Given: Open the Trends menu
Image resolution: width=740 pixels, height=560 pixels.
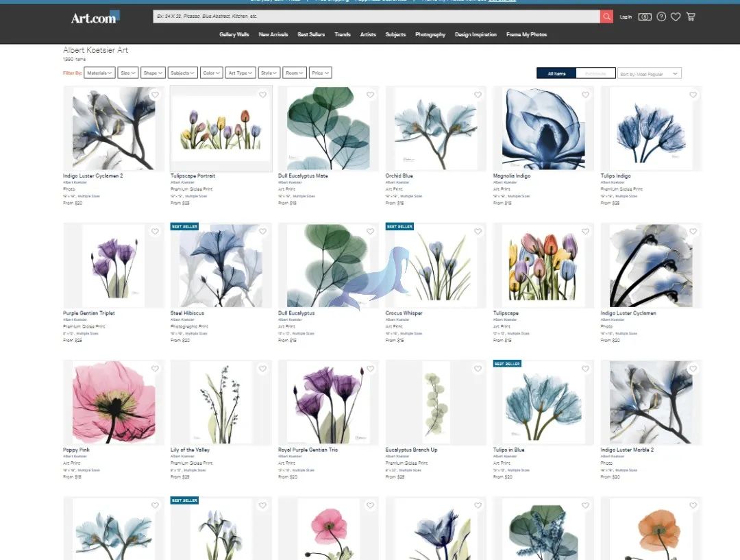Looking at the screenshot, I should coord(343,34).
